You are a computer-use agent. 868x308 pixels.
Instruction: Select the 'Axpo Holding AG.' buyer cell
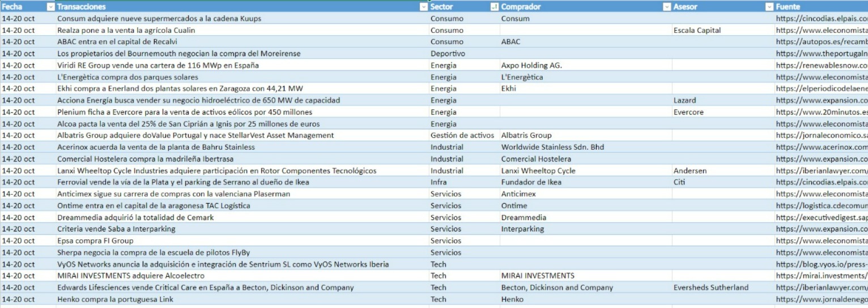[x=586, y=65]
